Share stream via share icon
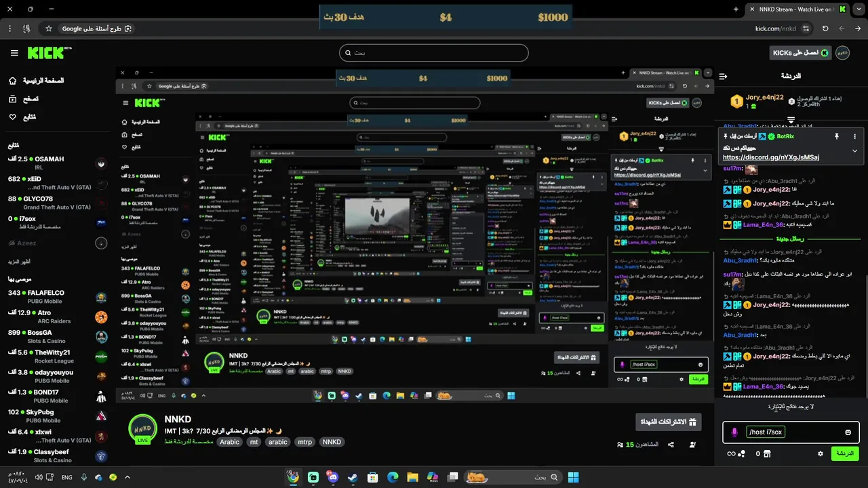Screen dimensions: 868x488 pyautogui.click(x=671, y=445)
